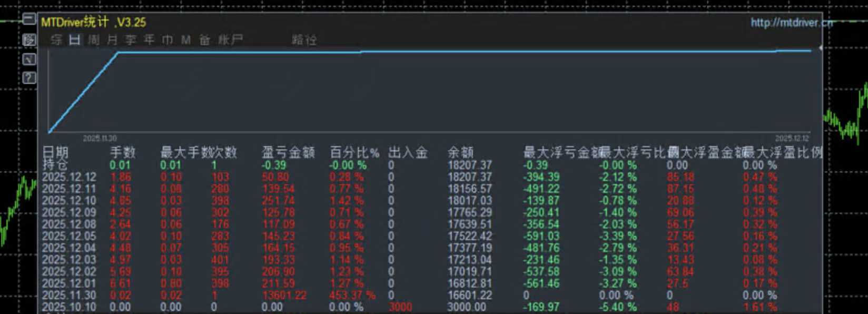Select the 2025.12.11 date row

(x=69, y=189)
